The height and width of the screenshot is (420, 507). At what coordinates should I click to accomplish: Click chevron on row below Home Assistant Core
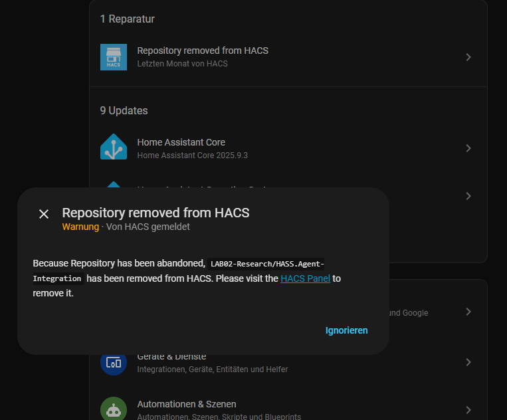pos(468,196)
